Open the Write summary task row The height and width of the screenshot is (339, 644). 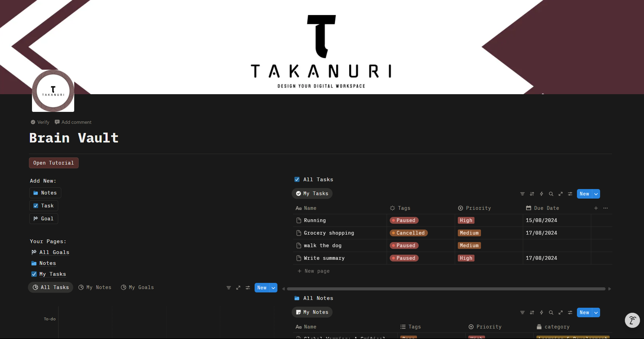pos(324,258)
